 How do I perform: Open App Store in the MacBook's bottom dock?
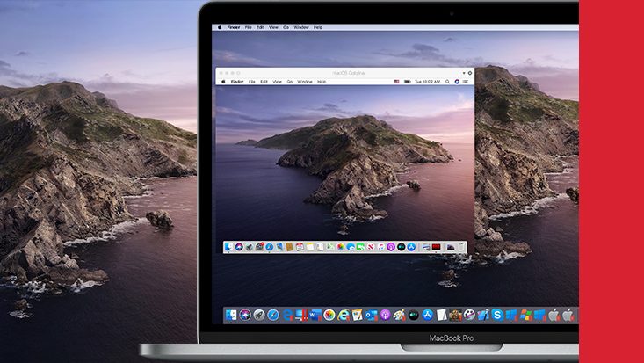[428, 315]
